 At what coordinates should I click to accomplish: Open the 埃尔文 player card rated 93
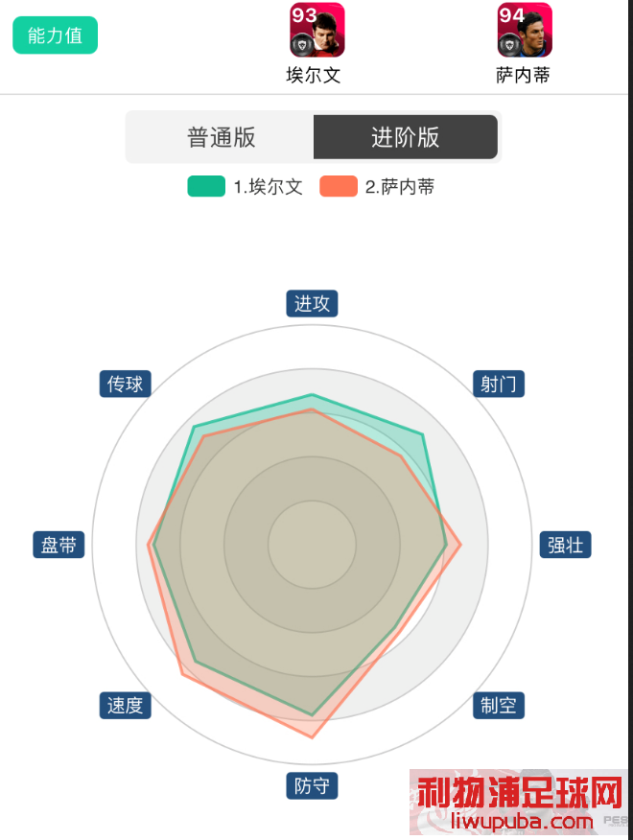click(x=316, y=30)
